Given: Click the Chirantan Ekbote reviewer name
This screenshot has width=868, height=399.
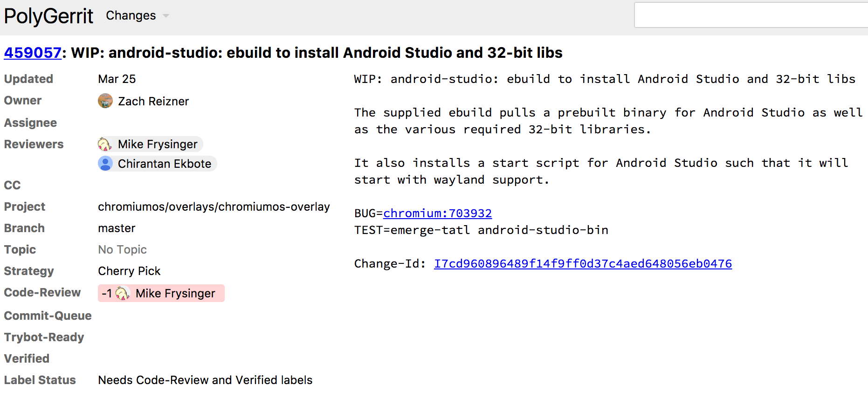Looking at the screenshot, I should [165, 164].
